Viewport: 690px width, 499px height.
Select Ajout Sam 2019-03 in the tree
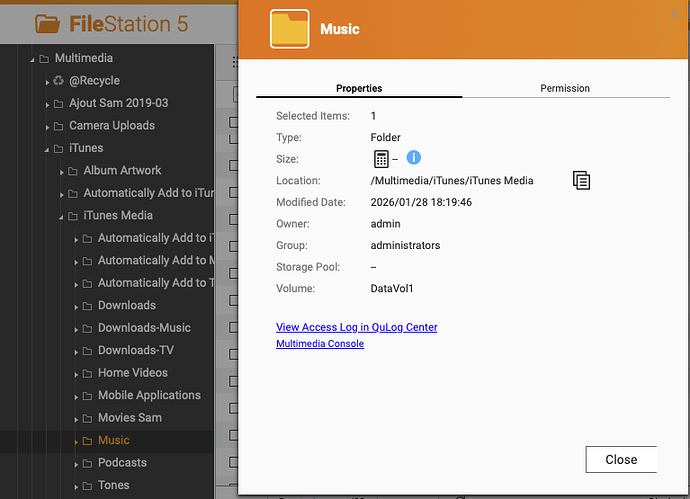pos(118,103)
